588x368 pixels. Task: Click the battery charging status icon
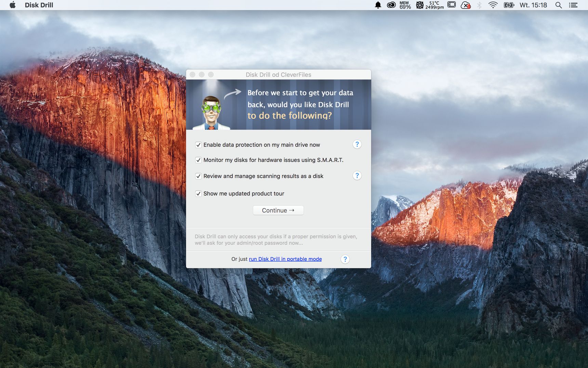pyautogui.click(x=509, y=5)
